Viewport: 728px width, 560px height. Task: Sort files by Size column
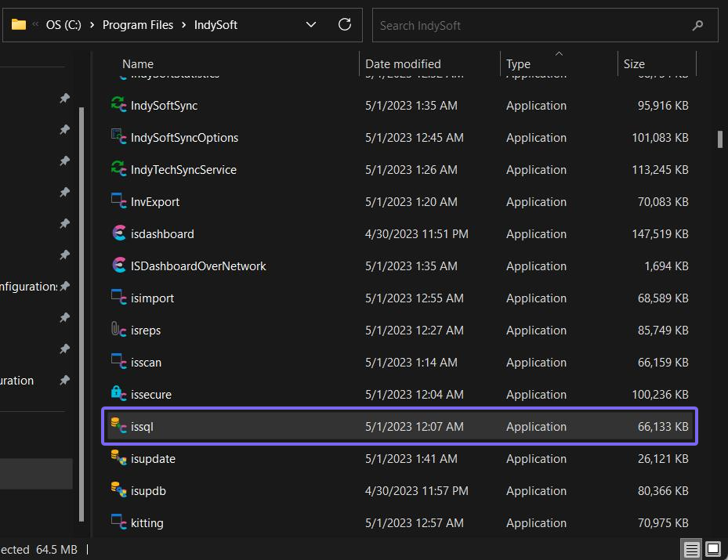pos(634,64)
